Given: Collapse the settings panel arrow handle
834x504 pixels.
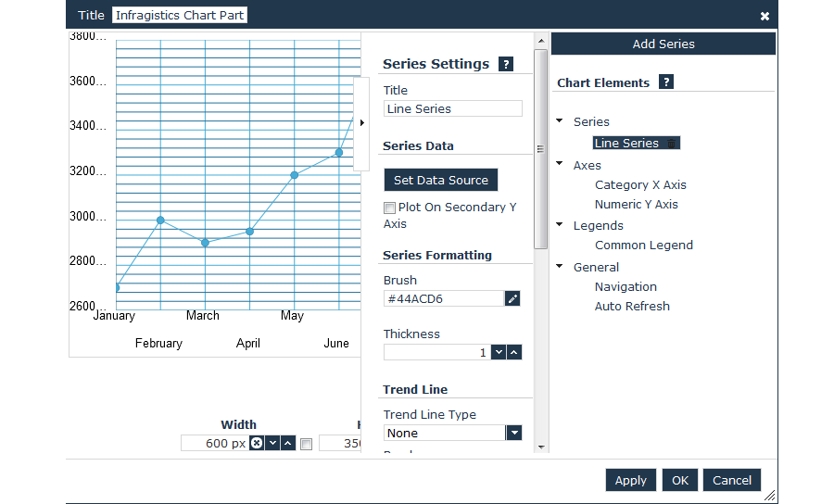Looking at the screenshot, I should click(x=361, y=123).
